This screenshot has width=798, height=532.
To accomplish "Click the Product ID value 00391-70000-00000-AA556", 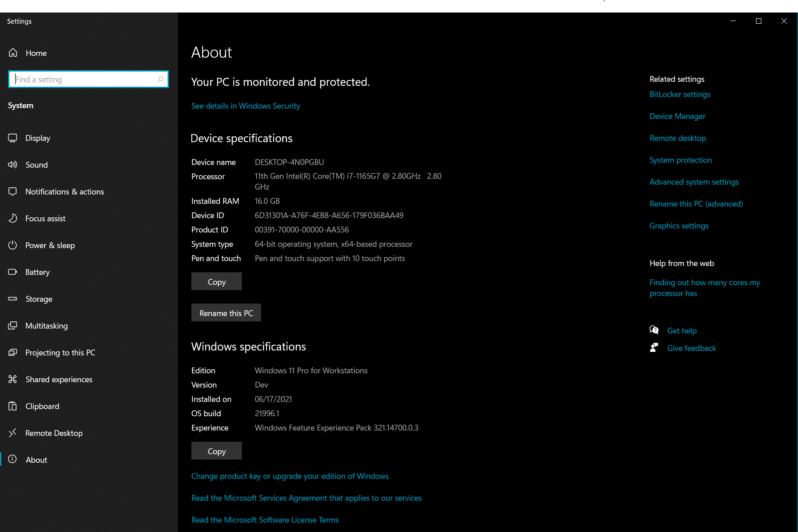I will [302, 230].
